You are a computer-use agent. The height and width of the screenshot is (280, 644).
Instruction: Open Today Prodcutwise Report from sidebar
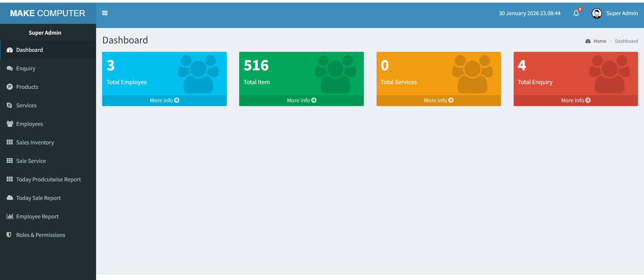click(48, 179)
